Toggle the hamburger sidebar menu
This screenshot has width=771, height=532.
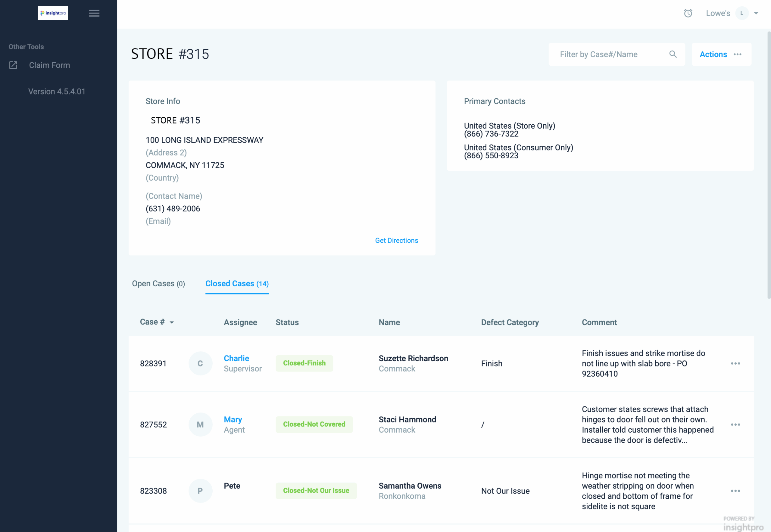click(94, 13)
